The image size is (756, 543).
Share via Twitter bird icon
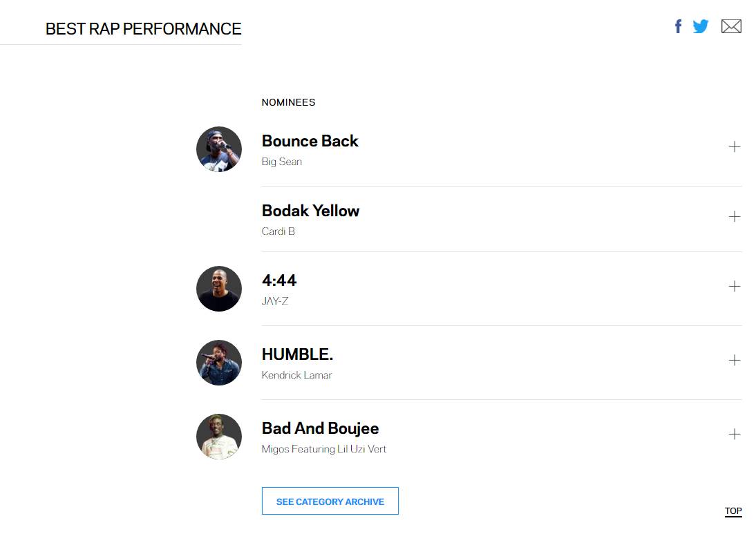tap(701, 26)
